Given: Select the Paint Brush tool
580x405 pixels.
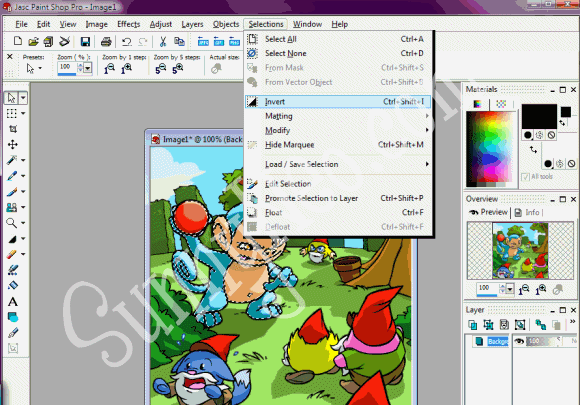Looking at the screenshot, I should point(12,192).
